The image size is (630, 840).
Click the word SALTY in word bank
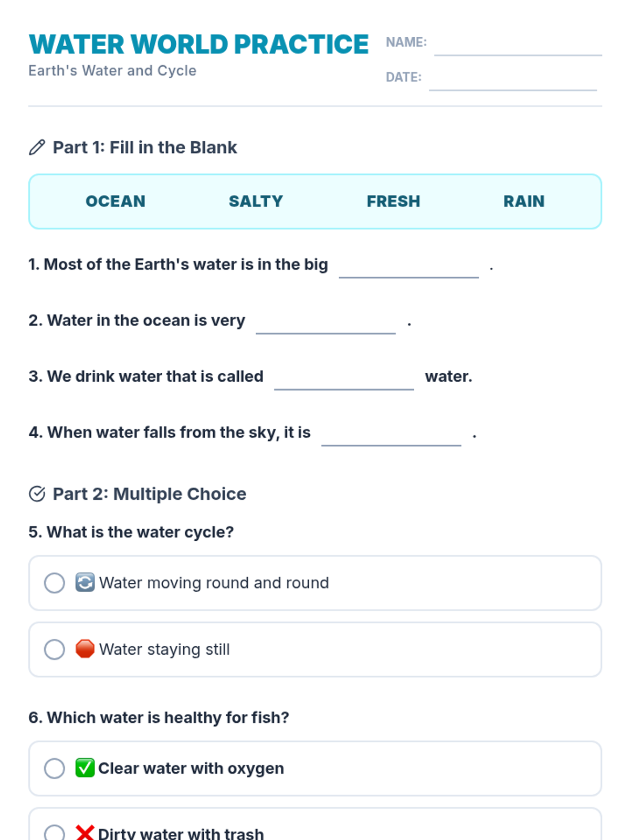click(x=256, y=202)
